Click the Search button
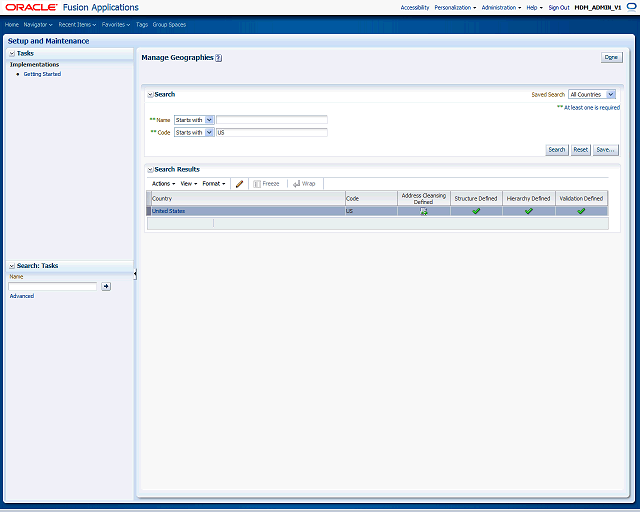The image size is (640, 512). tap(557, 150)
